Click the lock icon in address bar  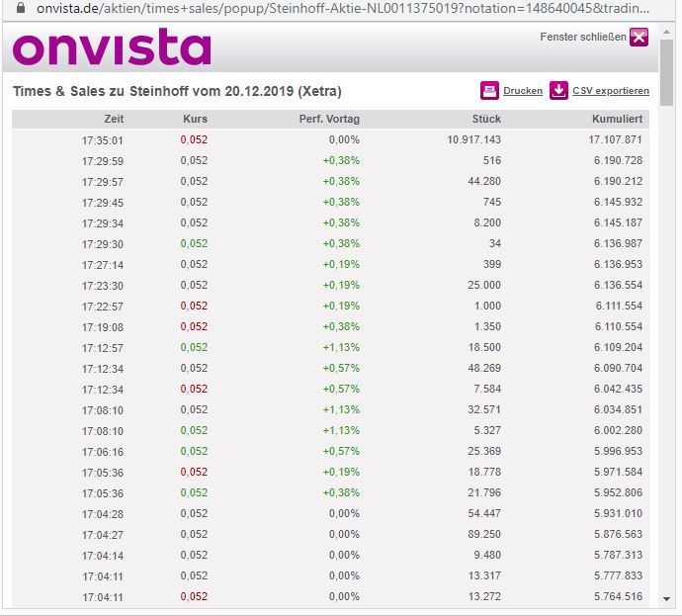(21, 8)
